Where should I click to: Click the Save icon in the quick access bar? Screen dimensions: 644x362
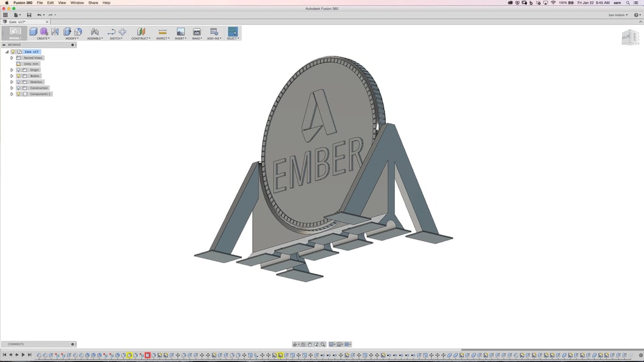[x=29, y=15]
